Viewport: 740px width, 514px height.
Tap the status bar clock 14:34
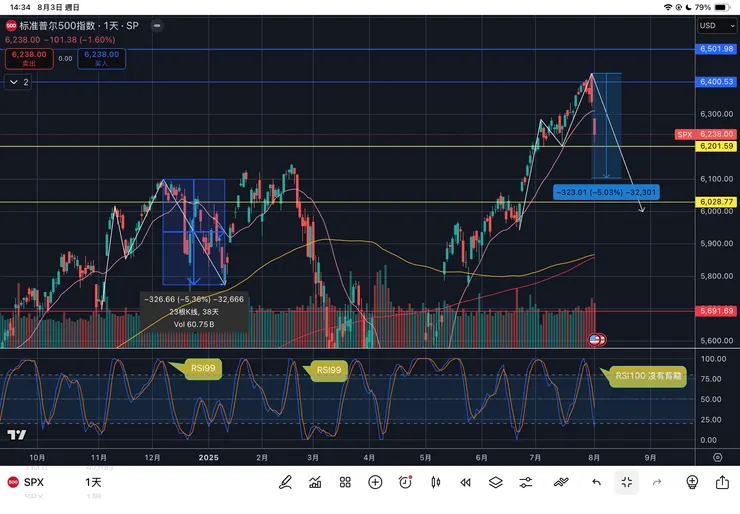tap(20, 7)
